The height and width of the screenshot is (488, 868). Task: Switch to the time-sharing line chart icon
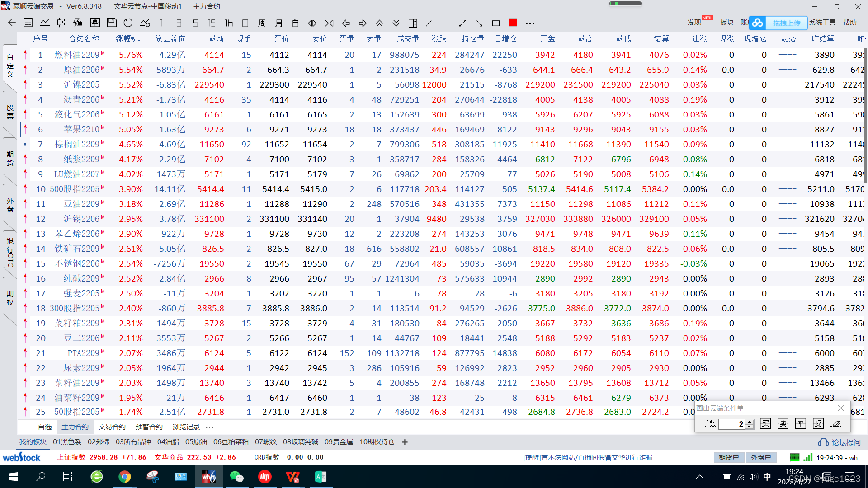point(45,23)
